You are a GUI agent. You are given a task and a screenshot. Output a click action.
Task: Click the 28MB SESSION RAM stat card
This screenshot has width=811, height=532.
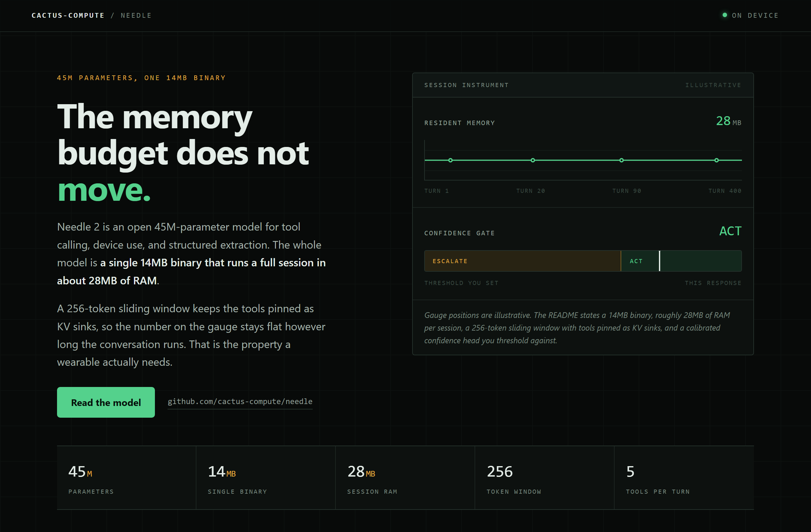(405, 478)
